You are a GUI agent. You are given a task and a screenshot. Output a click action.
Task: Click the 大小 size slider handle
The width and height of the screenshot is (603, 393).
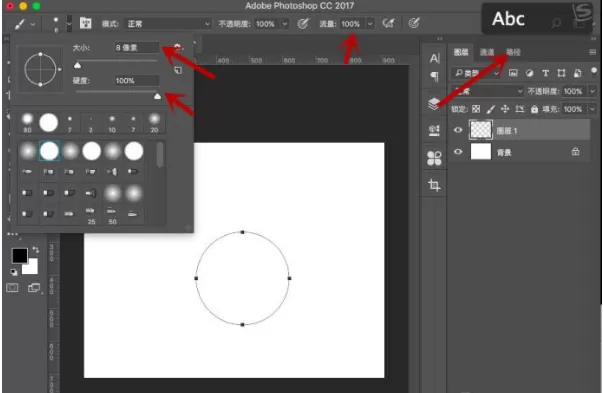pos(77,65)
